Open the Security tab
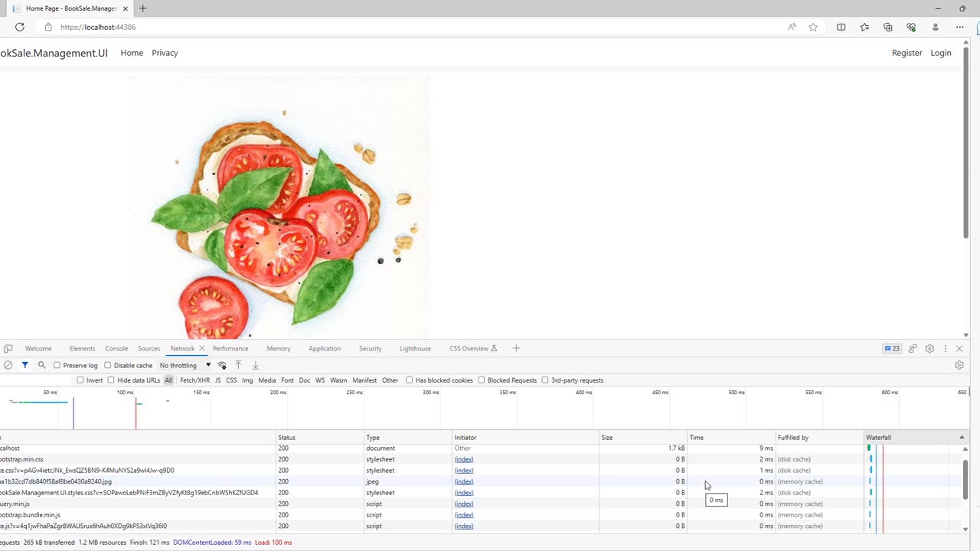The image size is (980, 551). [370, 348]
